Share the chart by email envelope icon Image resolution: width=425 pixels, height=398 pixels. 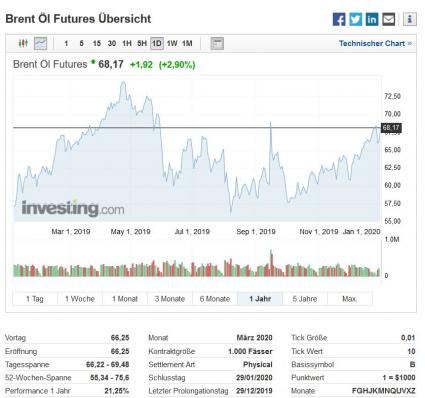pyautogui.click(x=388, y=19)
